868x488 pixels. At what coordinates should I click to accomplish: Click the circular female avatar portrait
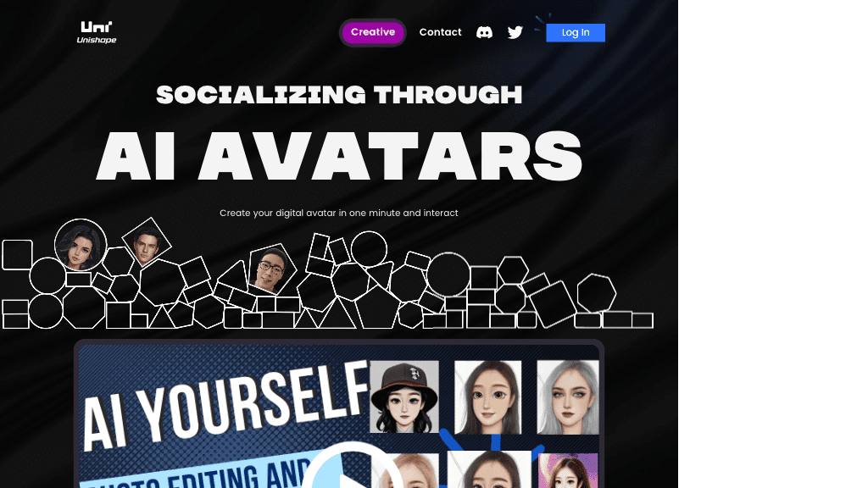(x=81, y=245)
